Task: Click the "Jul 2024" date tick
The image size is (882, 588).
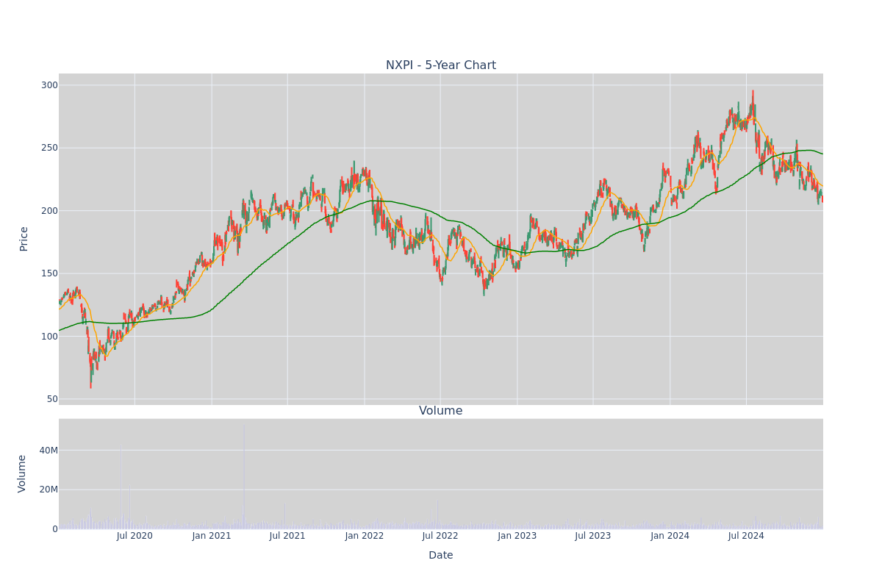Action: tap(746, 536)
